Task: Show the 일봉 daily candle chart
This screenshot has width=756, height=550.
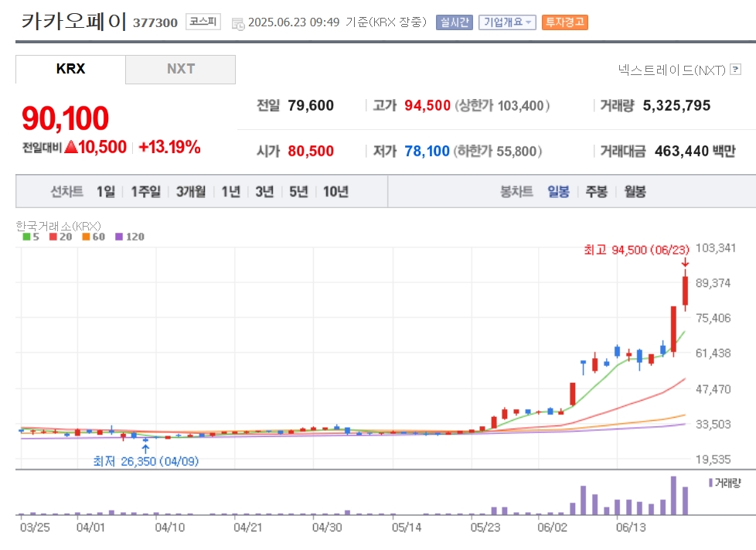Action: tap(558, 192)
